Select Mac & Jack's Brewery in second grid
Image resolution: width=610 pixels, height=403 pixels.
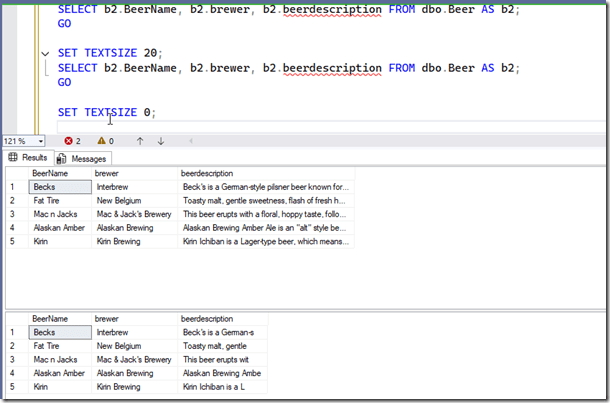(x=134, y=360)
